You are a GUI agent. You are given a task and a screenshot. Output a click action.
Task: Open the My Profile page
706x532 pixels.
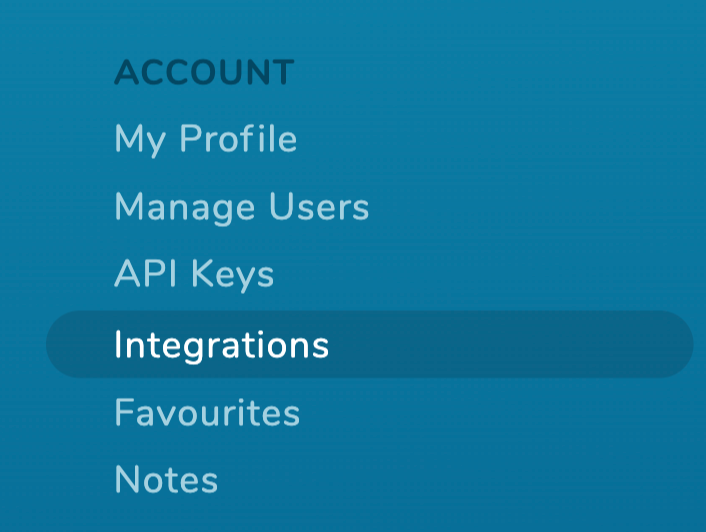[206, 139]
